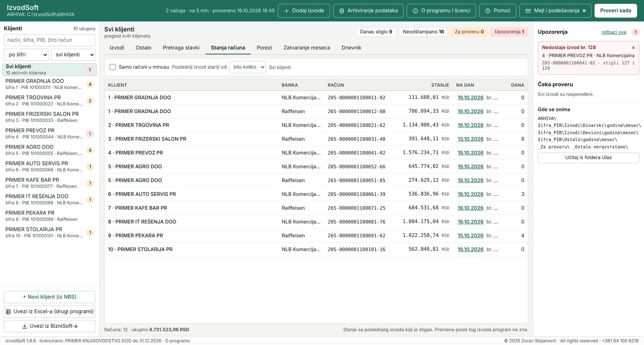
Task: Click Učitaj iz foldera Ulaz button
Action: [588, 158]
